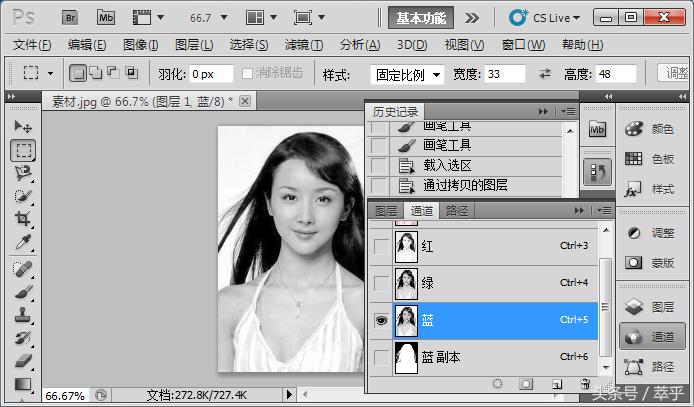
Task: Save selection as channel icon
Action: coord(526,384)
